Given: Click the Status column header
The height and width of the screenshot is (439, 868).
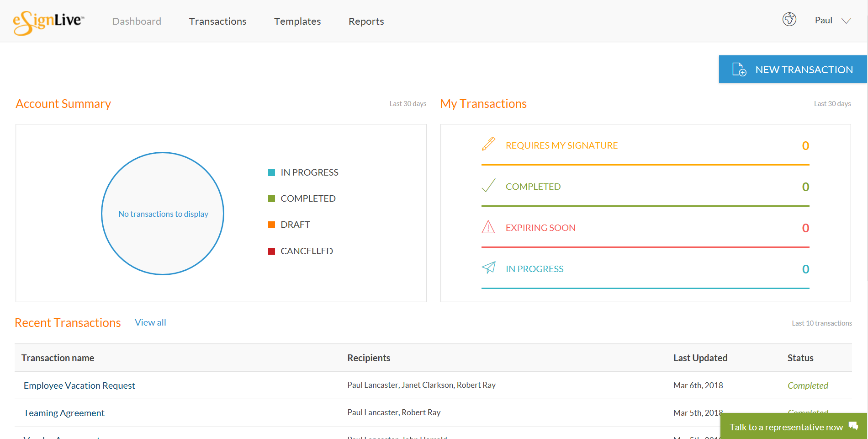Looking at the screenshot, I should point(800,358).
